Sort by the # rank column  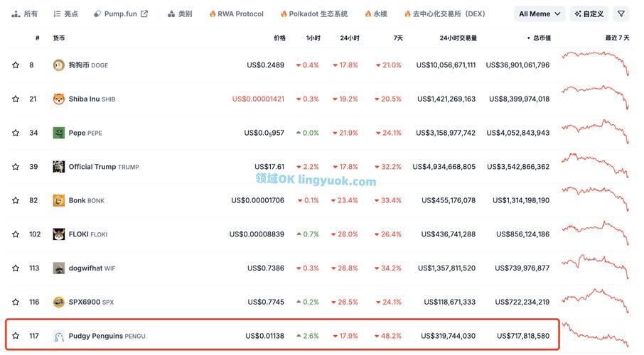click(x=38, y=38)
